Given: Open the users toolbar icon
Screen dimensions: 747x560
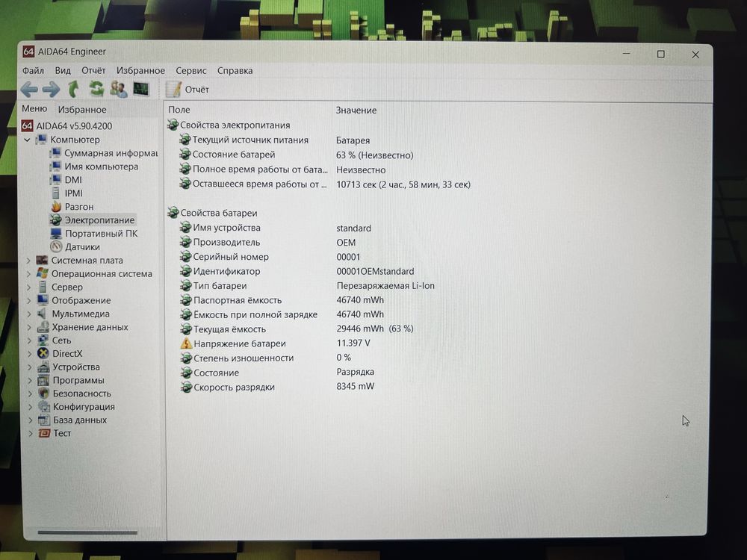Looking at the screenshot, I should [118, 89].
